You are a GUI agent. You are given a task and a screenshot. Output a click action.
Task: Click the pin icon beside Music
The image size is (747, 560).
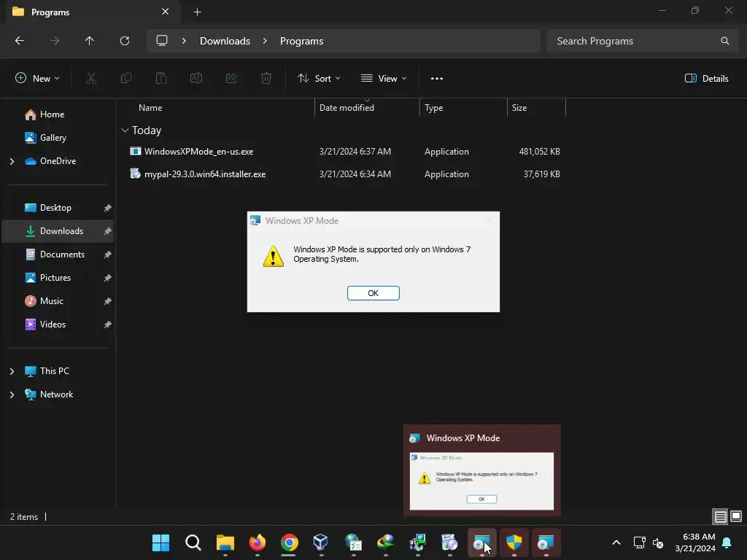[108, 301]
